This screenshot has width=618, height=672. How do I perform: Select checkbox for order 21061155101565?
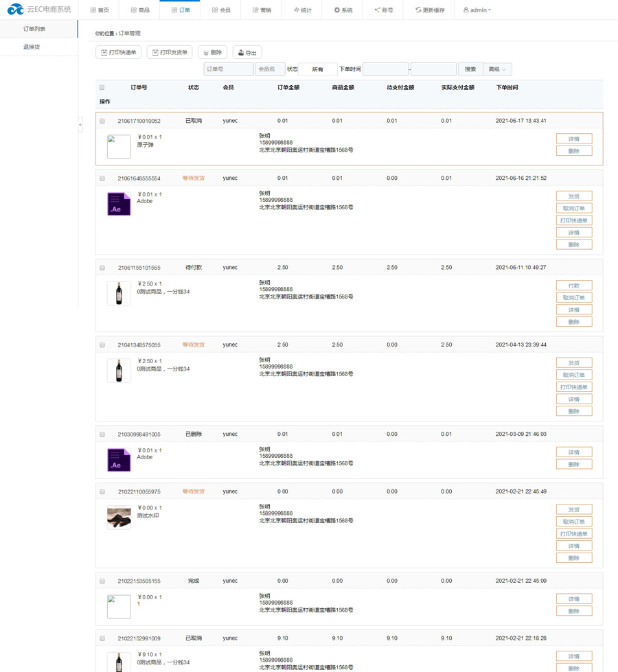click(x=102, y=268)
